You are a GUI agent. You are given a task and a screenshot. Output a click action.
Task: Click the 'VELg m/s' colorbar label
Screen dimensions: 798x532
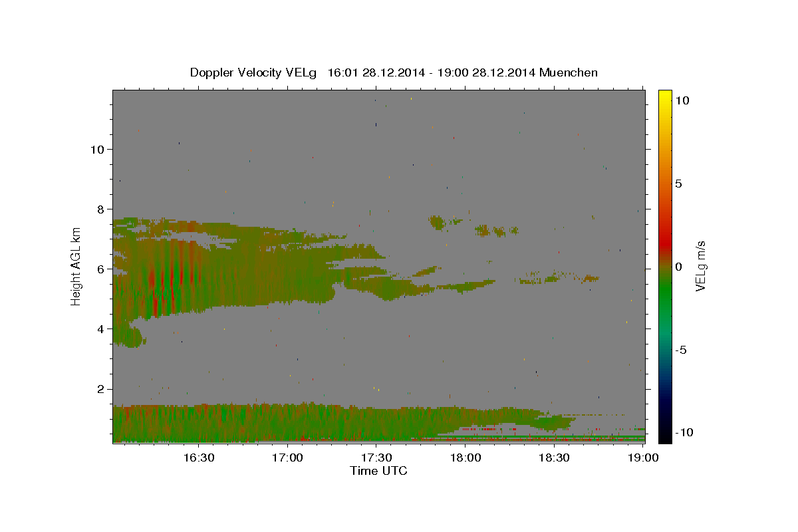point(700,266)
